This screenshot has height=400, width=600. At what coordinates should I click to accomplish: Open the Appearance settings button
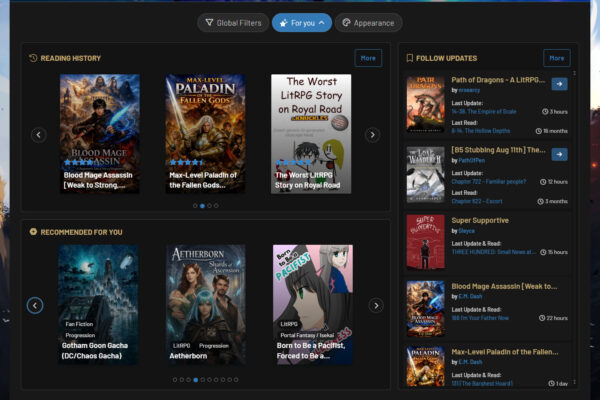point(368,23)
